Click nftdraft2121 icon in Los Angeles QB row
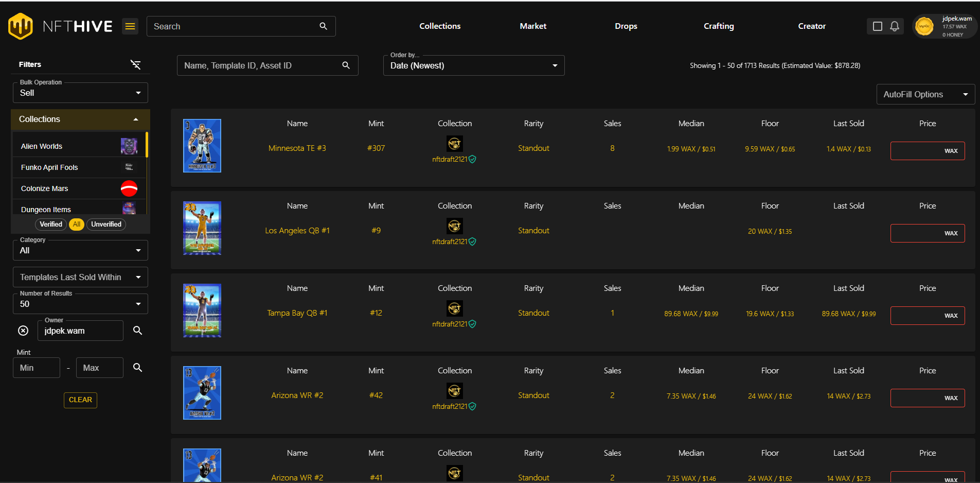 pyautogui.click(x=454, y=226)
